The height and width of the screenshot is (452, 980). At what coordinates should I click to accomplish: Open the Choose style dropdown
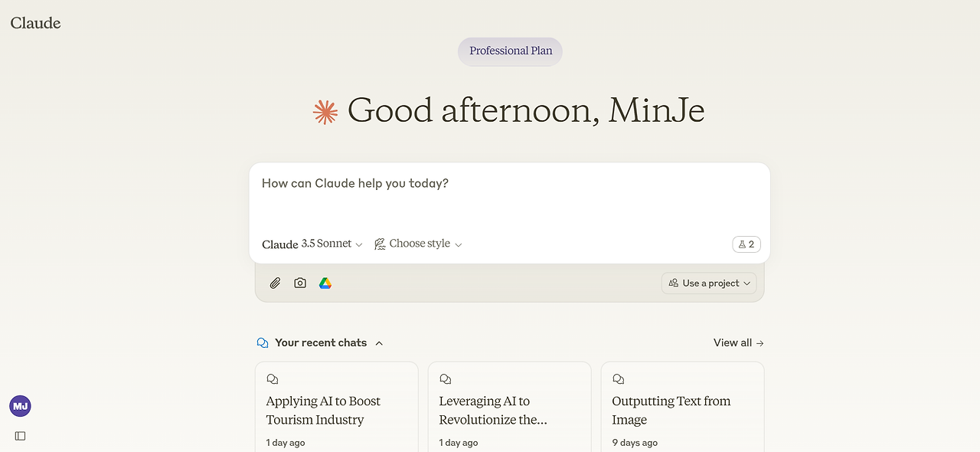coord(419,244)
